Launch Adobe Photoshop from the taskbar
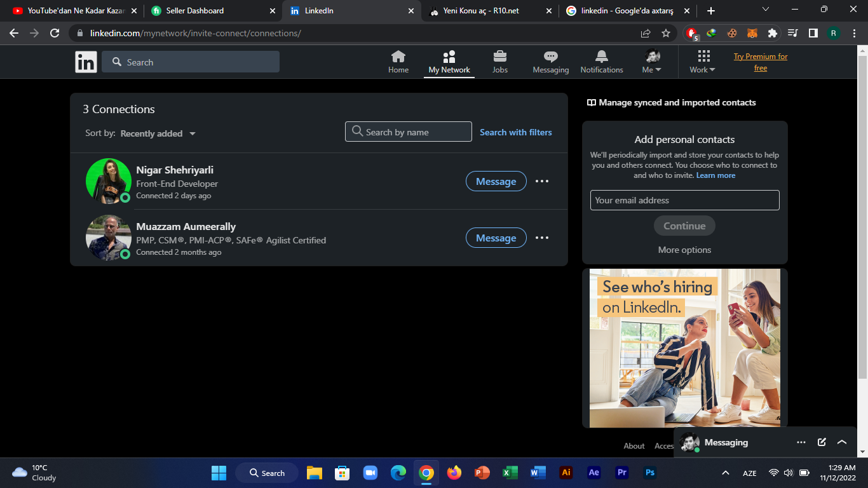 point(649,473)
